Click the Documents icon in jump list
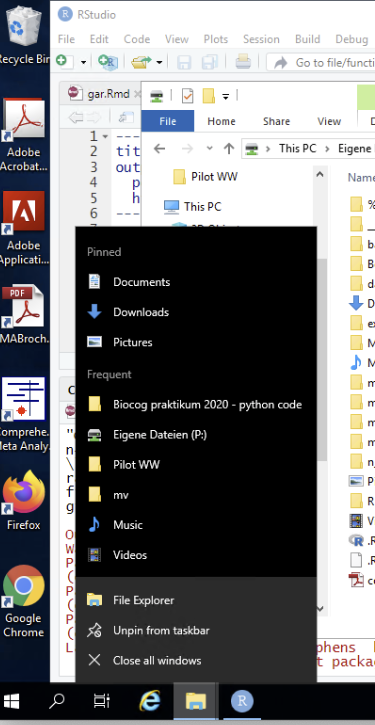Viewport: 375px width, 725px height. pyautogui.click(x=94, y=282)
